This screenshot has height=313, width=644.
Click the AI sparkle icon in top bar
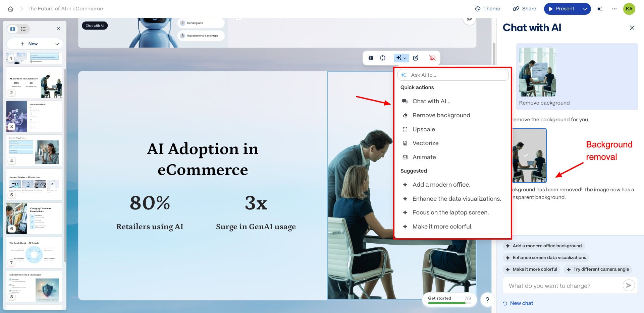[x=599, y=9]
